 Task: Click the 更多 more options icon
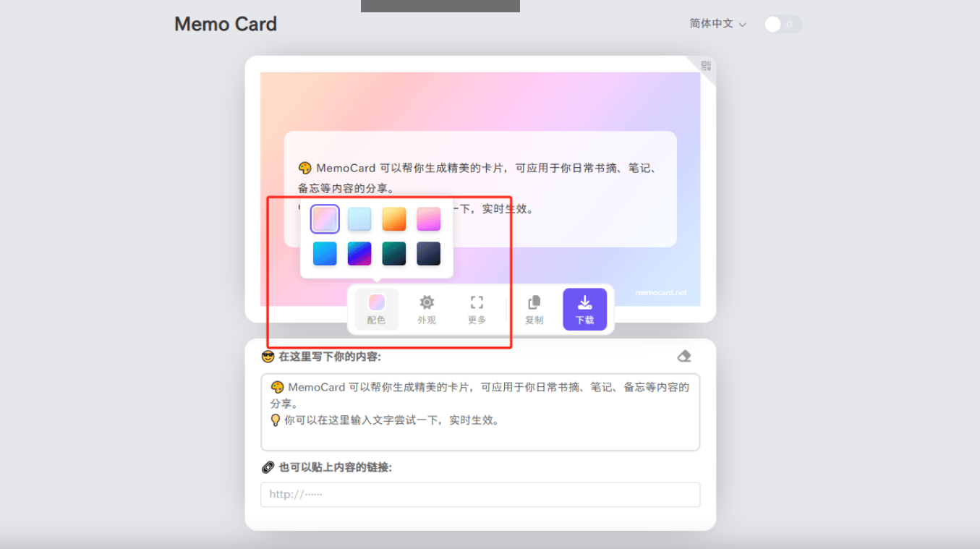[476, 302]
